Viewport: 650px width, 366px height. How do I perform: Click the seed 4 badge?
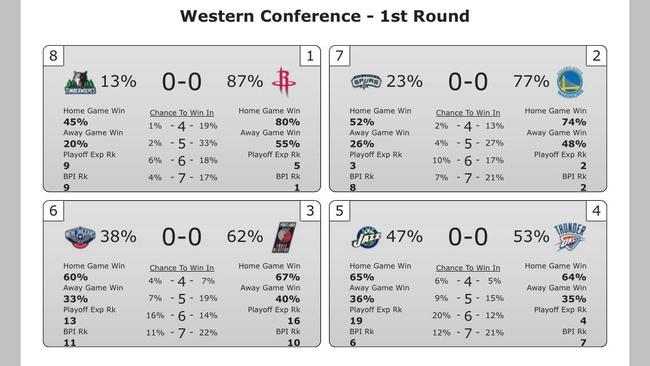596,211
